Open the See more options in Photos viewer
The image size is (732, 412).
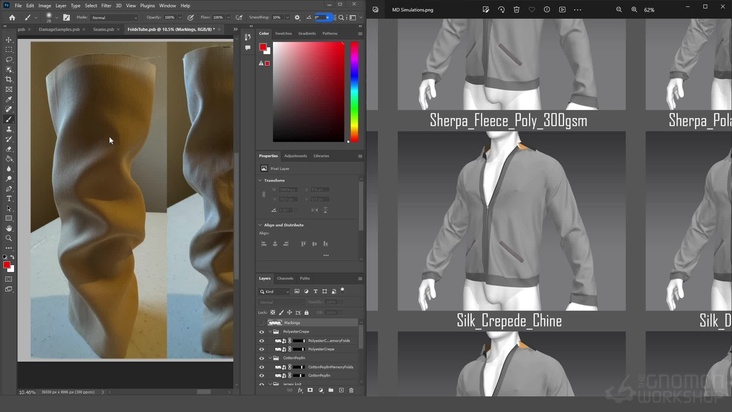pos(577,9)
